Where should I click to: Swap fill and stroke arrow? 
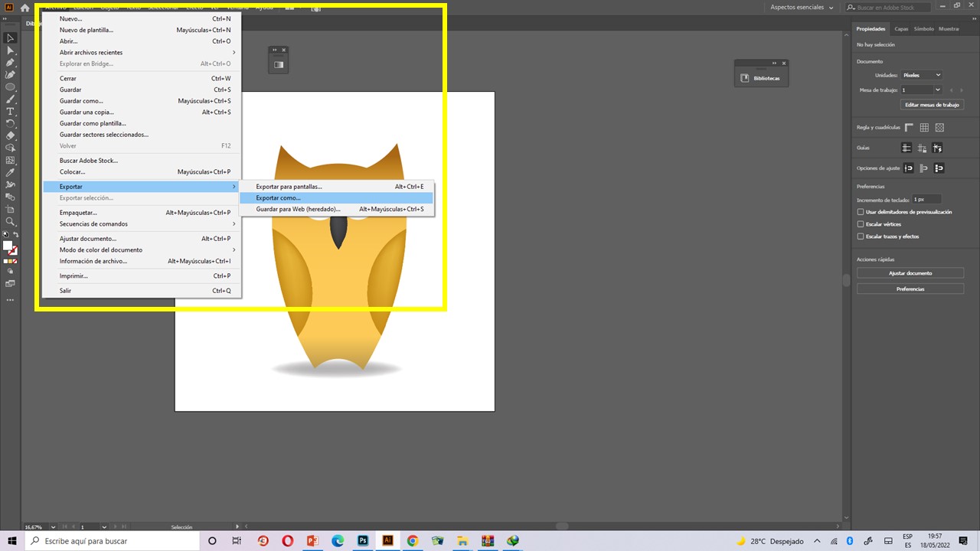pos(15,235)
